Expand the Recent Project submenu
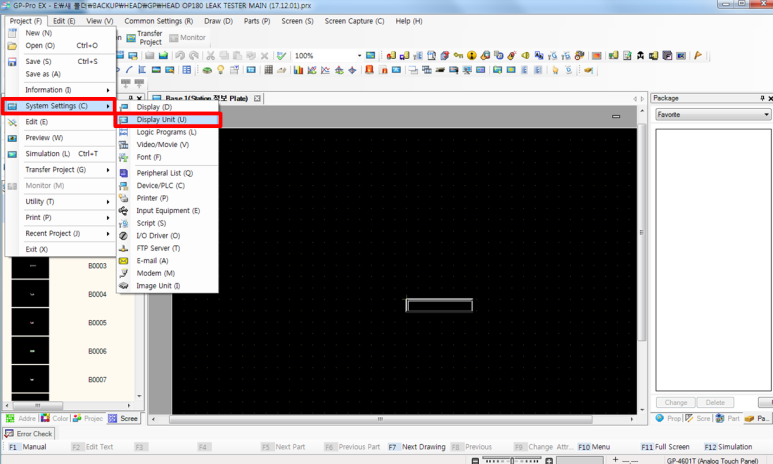773x464 pixels. 60,233
